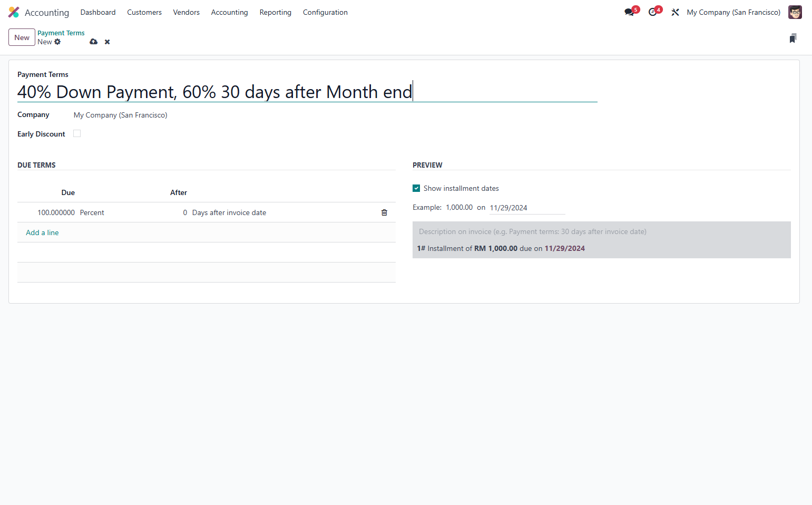
Task: Change the Days after invoice date option
Action: 229,212
